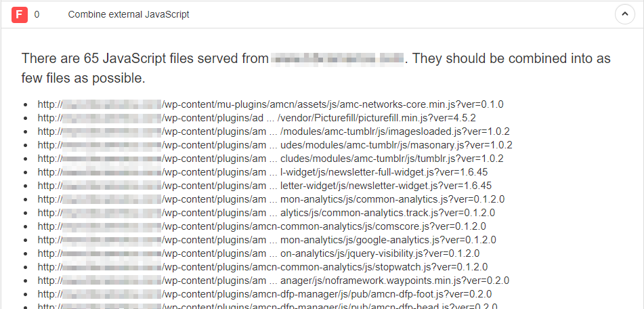644x309 pixels.
Task: Open the jquery-visibility.js link
Action: 258,253
